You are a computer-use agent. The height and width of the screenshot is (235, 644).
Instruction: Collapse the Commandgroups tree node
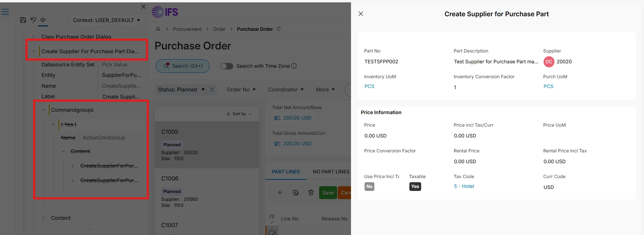(x=43, y=110)
